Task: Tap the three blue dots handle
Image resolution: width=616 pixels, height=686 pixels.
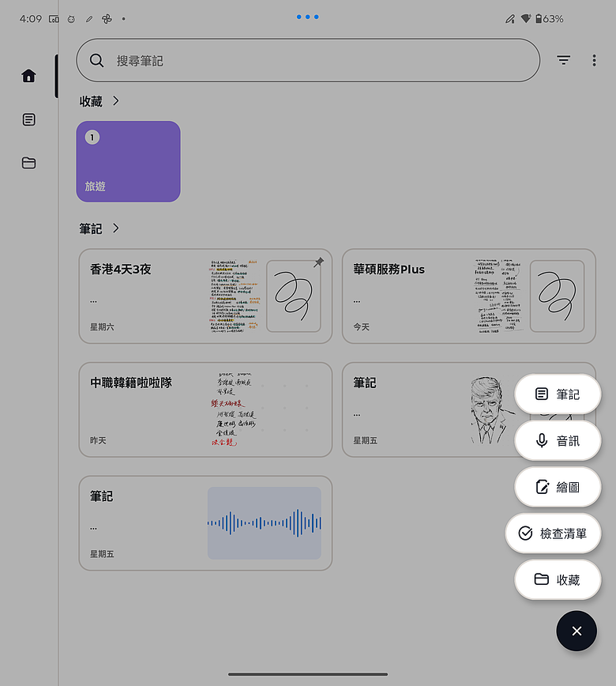Action: pos(308,17)
